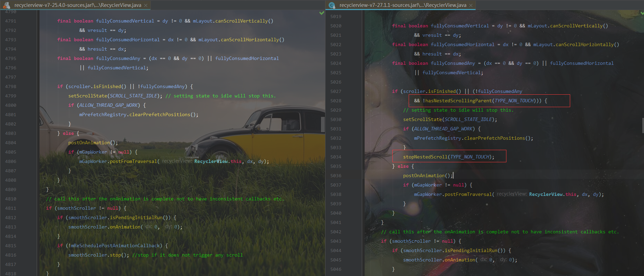The width and height of the screenshot is (644, 276).
Task: Click the Java file icon on the 25.4.0 tab
Action: [x=6, y=5]
